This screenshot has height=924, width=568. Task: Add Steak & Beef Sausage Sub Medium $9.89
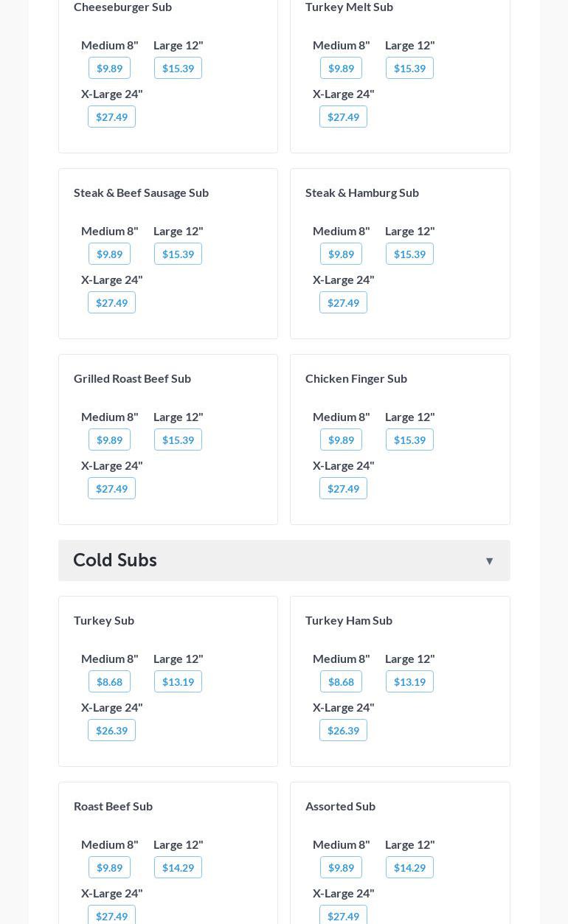point(109,254)
